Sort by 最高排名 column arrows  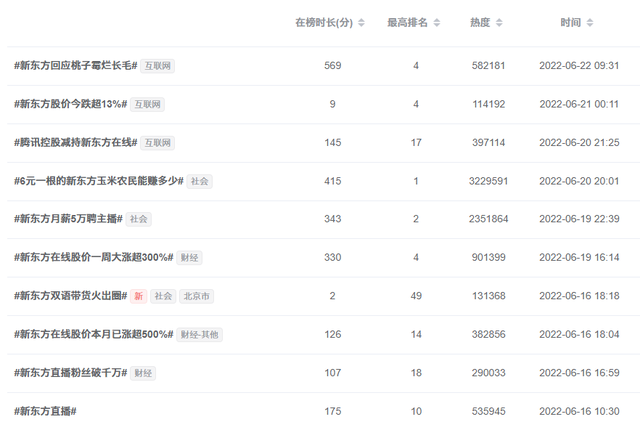pos(437,23)
